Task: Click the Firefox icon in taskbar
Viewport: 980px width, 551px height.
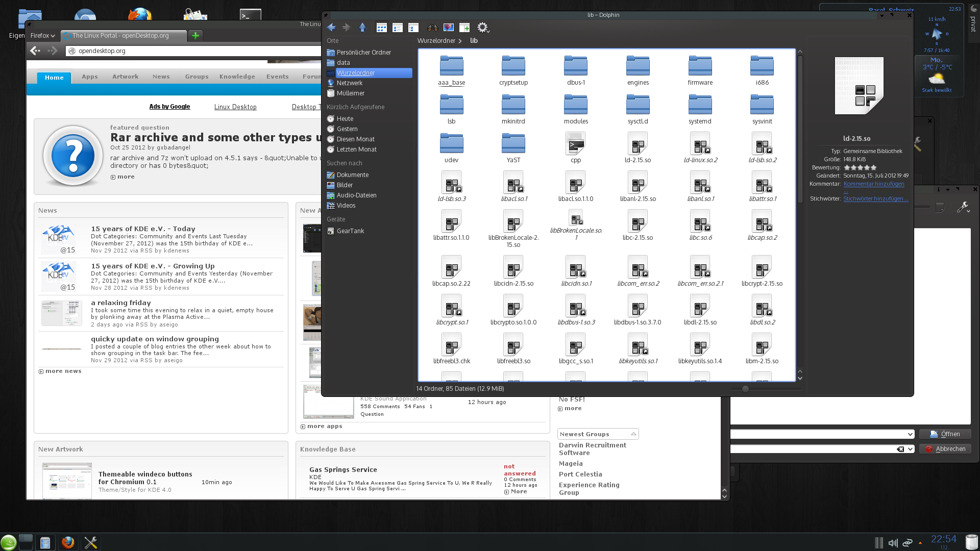Action: tap(67, 542)
